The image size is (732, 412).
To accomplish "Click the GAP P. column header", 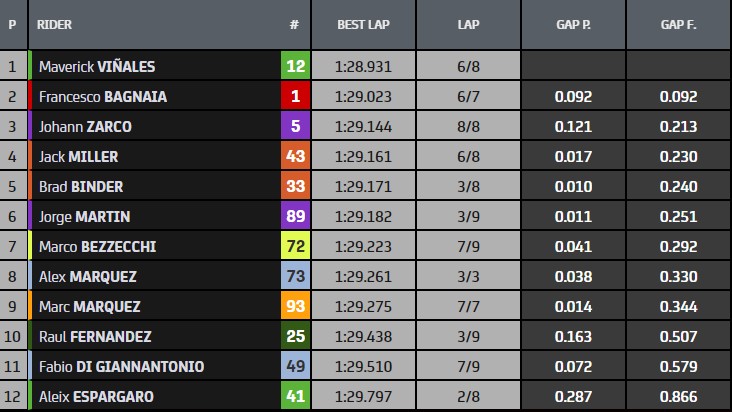I will pos(573,24).
